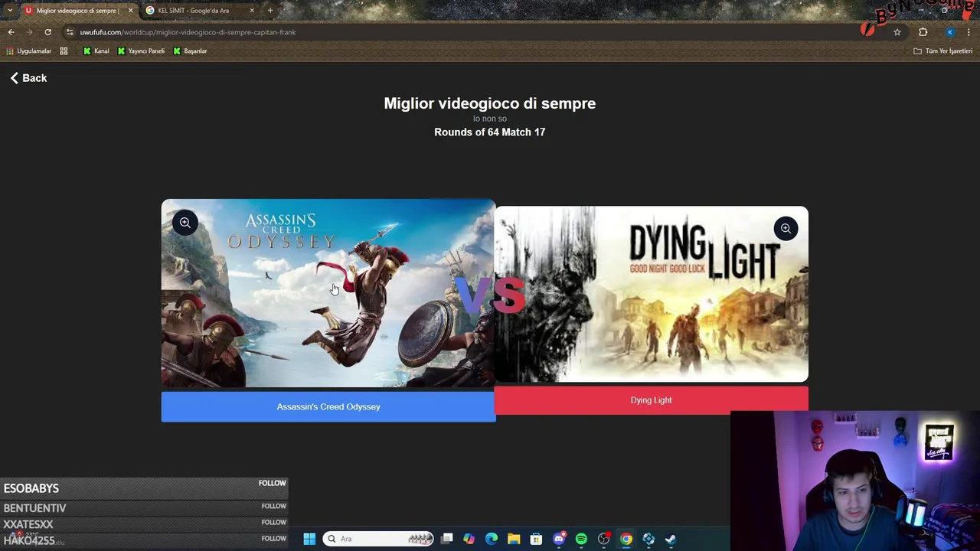Open the Chrome extensions puzzle icon

[x=923, y=32]
